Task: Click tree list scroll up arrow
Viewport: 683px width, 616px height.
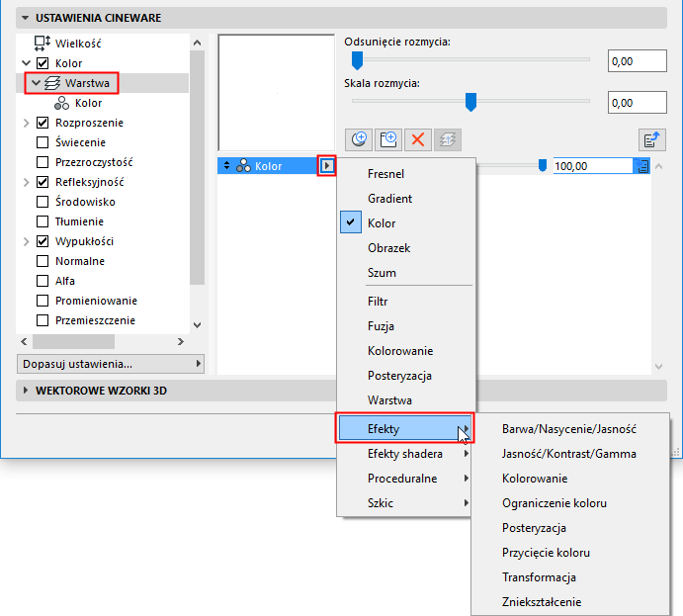Action: coord(198,43)
